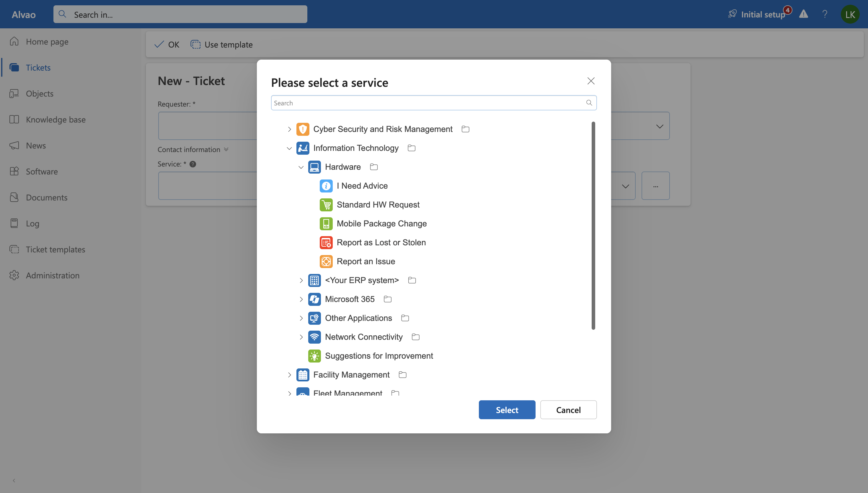Click the Standard HW Request shopping cart icon

click(326, 205)
